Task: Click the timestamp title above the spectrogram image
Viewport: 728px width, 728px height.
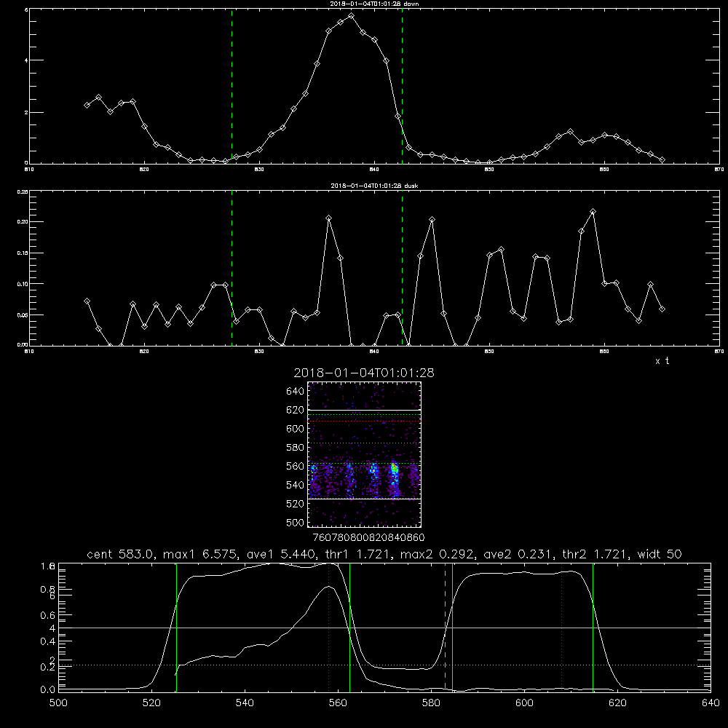Action: pos(364,373)
